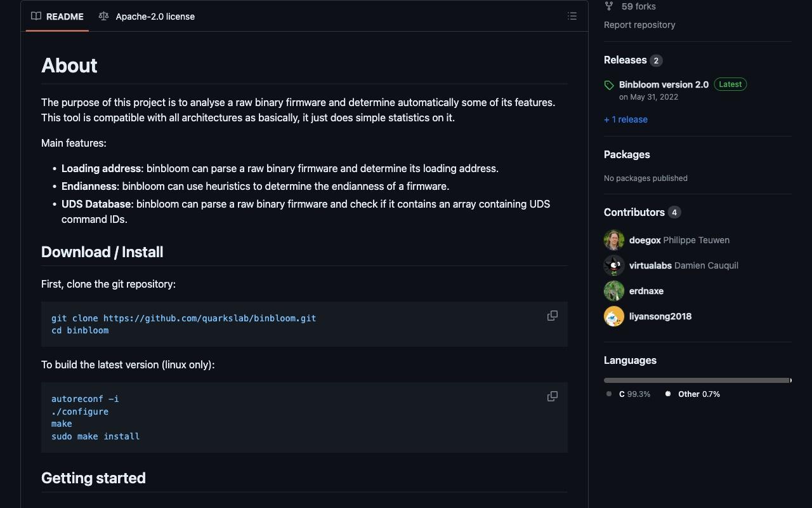Click 'Loading address' bold text

click(x=101, y=168)
